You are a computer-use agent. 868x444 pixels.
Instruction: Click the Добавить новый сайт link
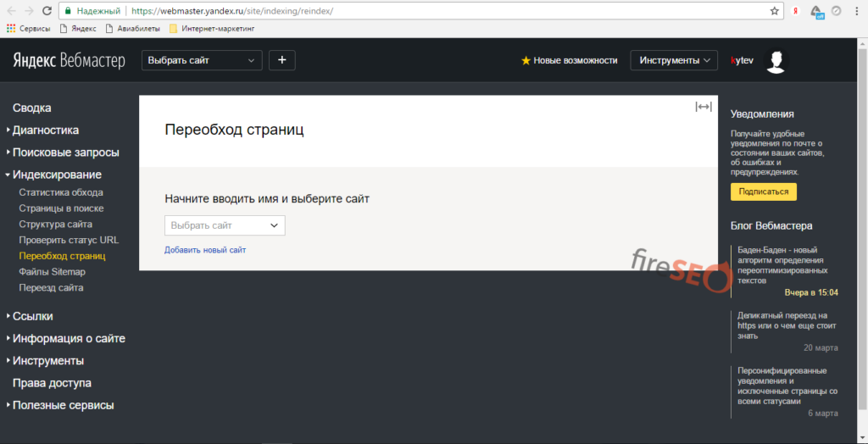click(205, 250)
